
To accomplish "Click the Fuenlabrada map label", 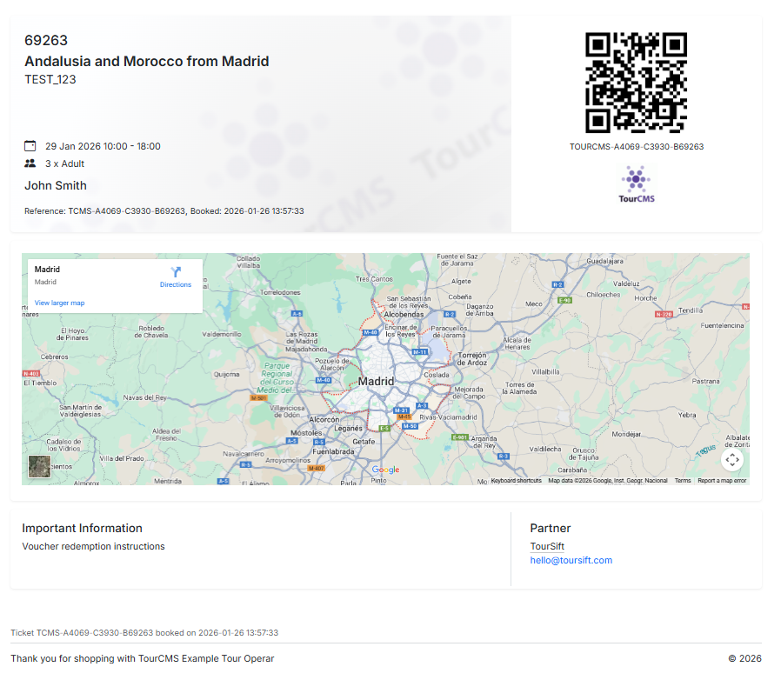I will click(333, 451).
